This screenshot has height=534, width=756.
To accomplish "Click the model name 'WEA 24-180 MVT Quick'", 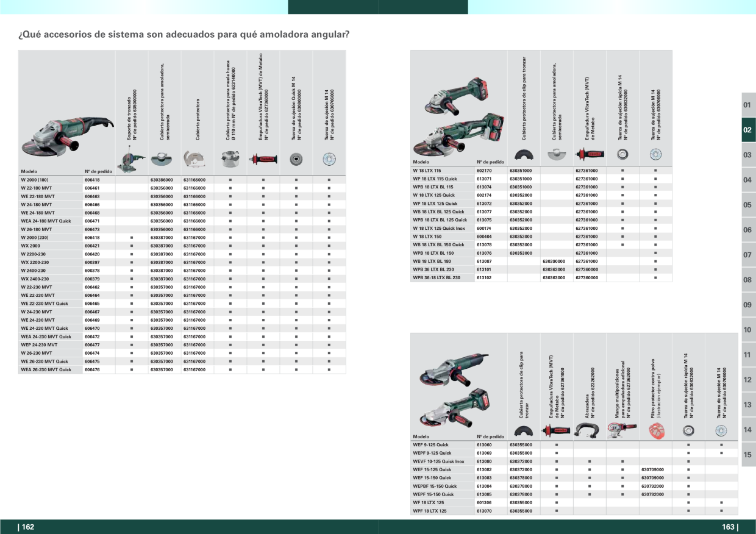I will pyautogui.click(x=46, y=221).
